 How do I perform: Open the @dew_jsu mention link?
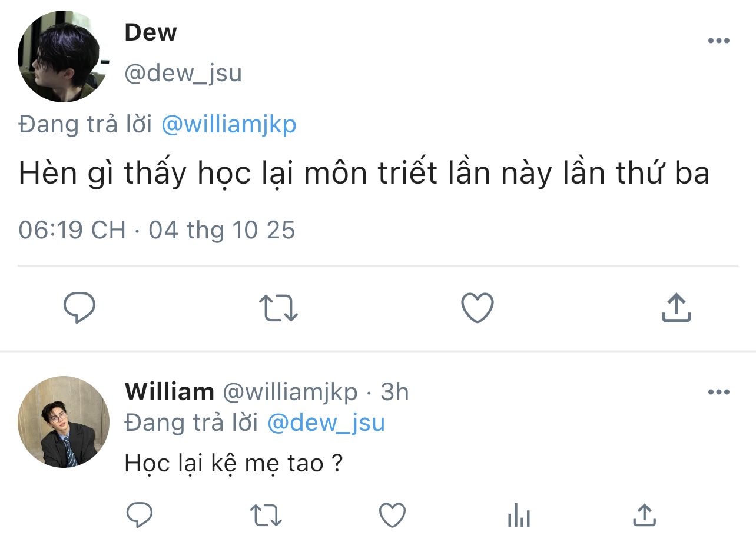pos(326,423)
